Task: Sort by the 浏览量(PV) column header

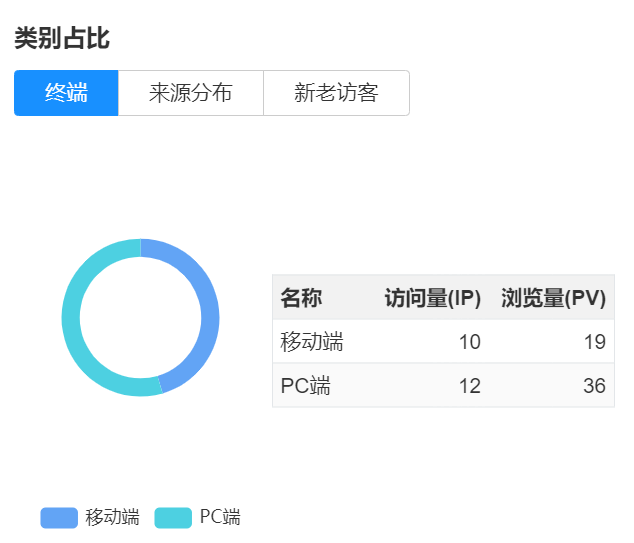Action: point(553,298)
